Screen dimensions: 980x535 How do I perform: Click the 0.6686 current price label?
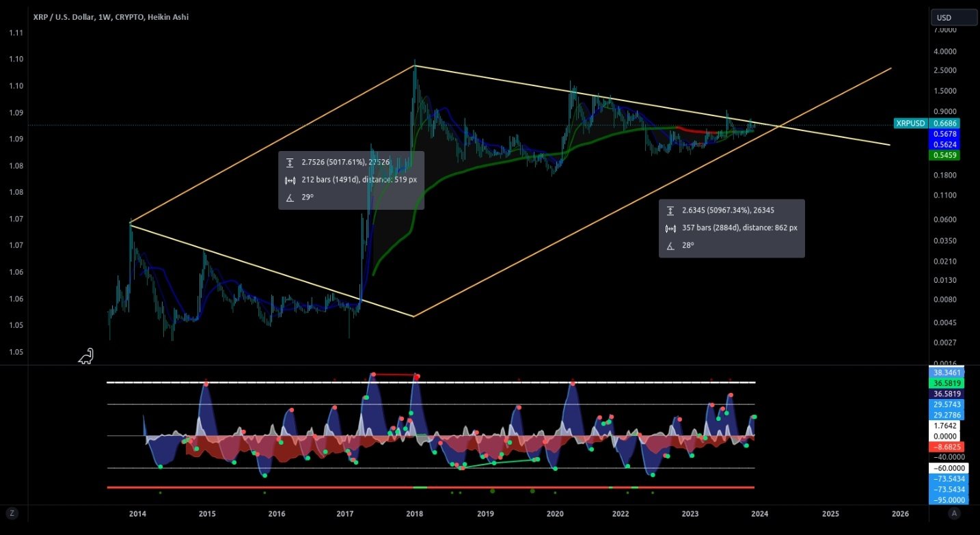tap(946, 123)
